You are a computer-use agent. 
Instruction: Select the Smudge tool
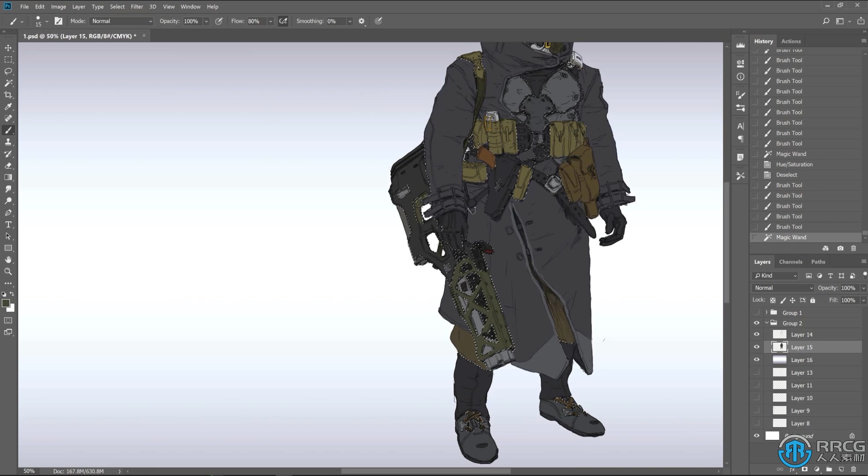[x=8, y=189]
